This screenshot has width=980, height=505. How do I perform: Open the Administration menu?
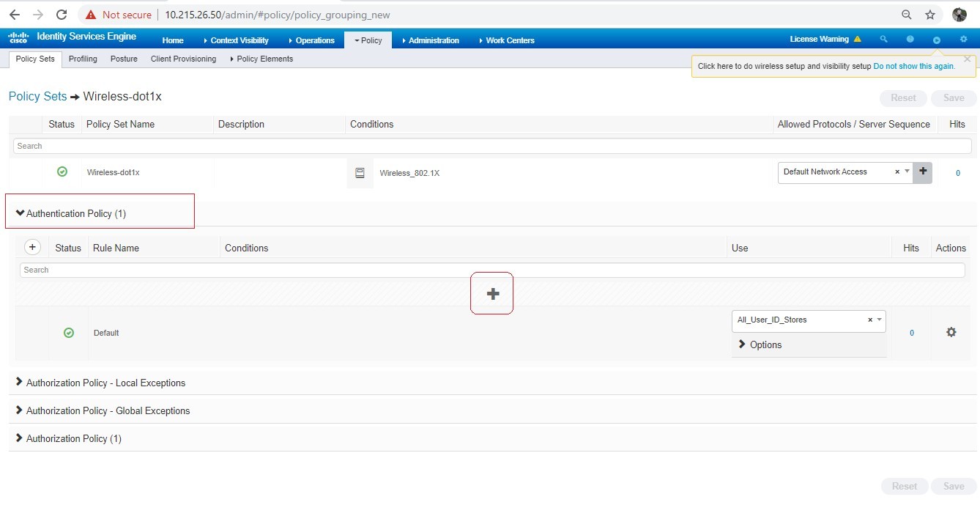point(430,40)
